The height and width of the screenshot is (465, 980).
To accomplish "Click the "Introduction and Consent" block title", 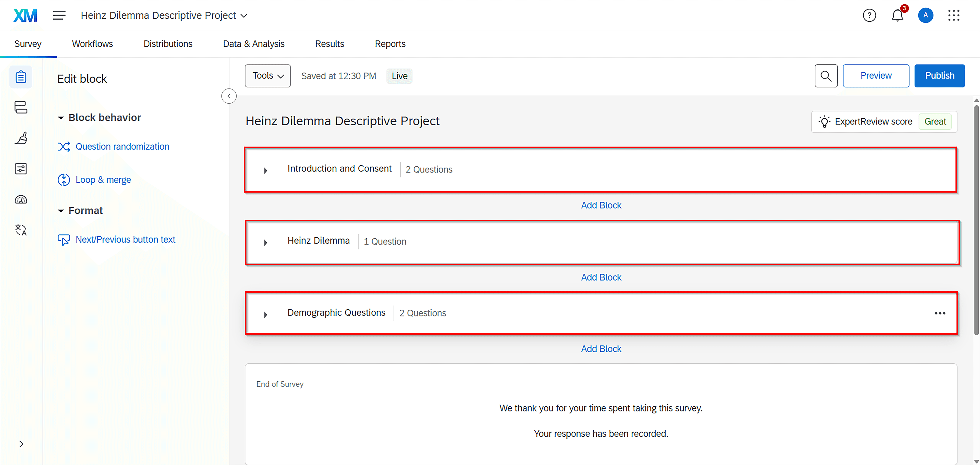I will point(339,168).
